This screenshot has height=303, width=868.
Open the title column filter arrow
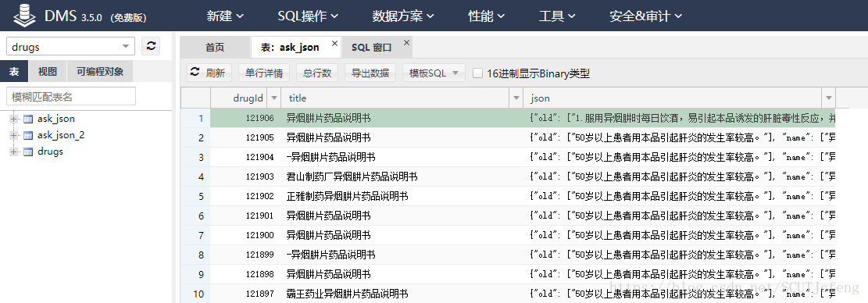click(516, 98)
